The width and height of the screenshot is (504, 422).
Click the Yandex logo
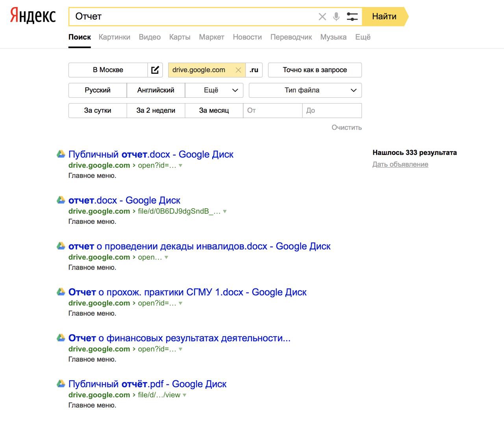pyautogui.click(x=33, y=16)
